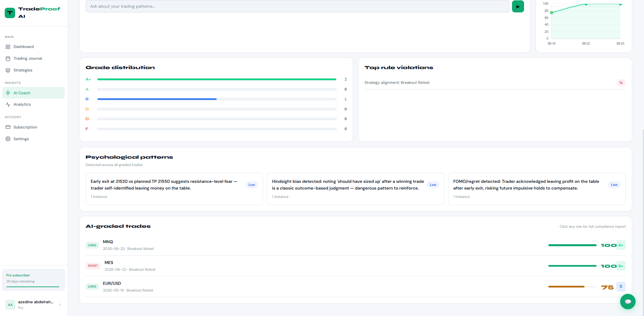Open the FOMO/regret detected pattern card

pyautogui.click(x=537, y=189)
